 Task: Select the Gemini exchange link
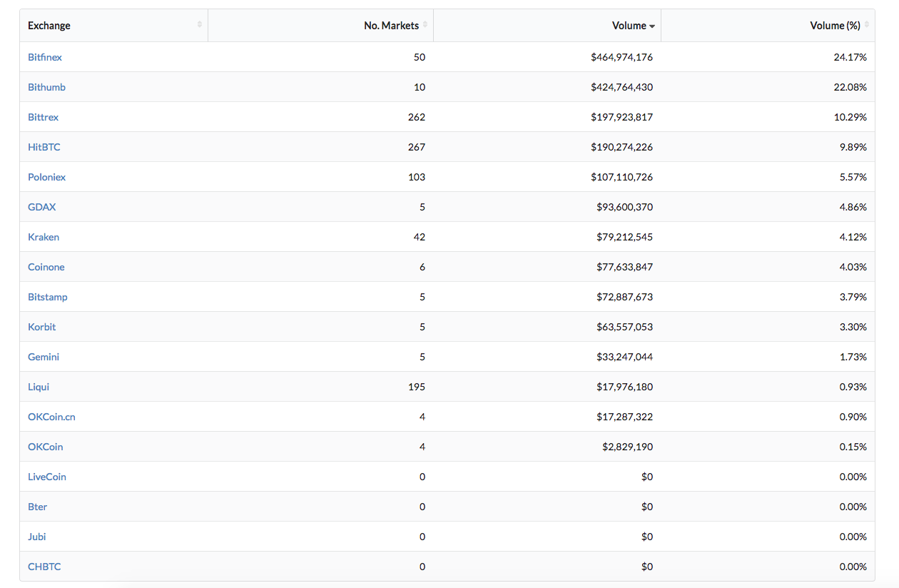[44, 357]
